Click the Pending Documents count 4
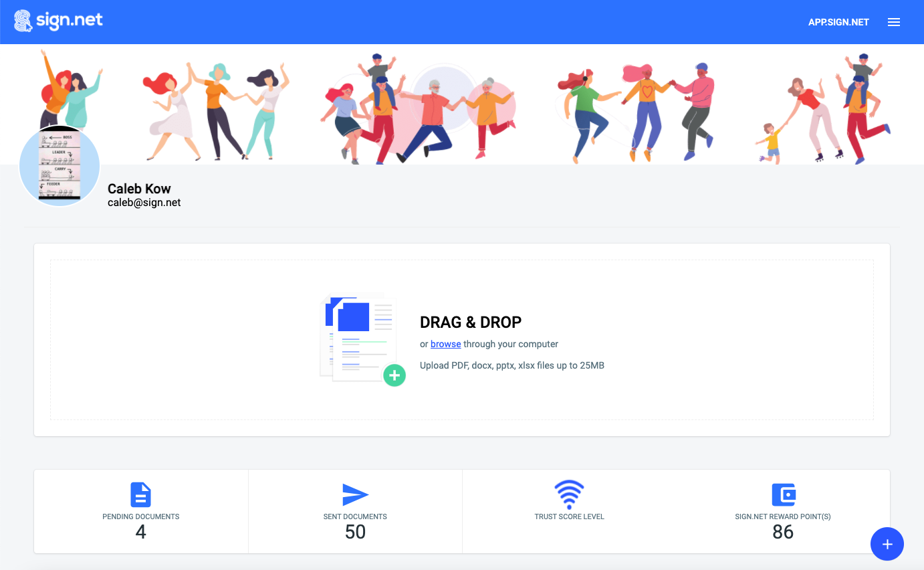The height and width of the screenshot is (570, 924). (140, 532)
